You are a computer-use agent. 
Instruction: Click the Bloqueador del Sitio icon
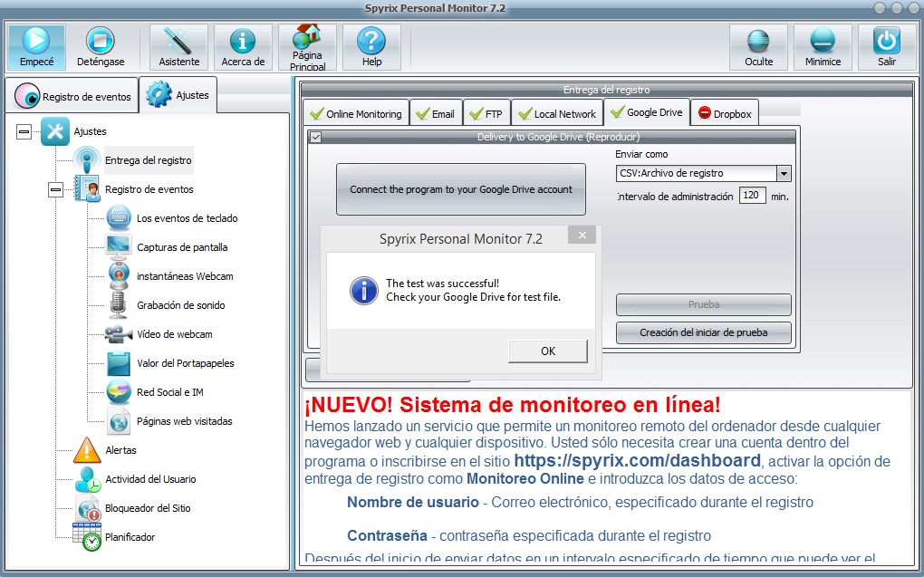click(88, 508)
